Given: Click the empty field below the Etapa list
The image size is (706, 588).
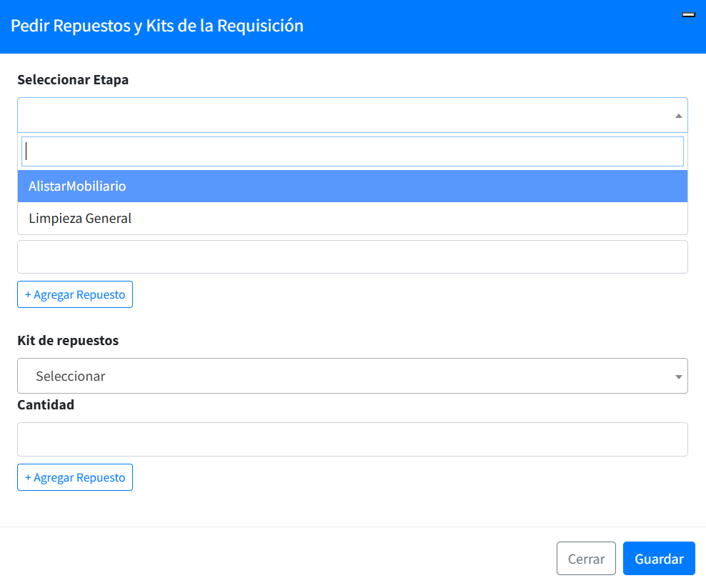Looking at the screenshot, I should (x=352, y=257).
